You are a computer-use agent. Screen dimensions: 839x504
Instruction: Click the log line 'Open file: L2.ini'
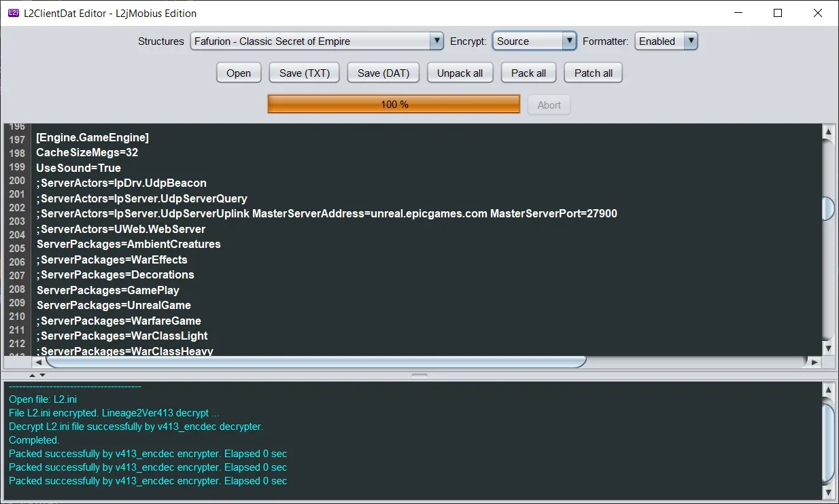point(43,399)
